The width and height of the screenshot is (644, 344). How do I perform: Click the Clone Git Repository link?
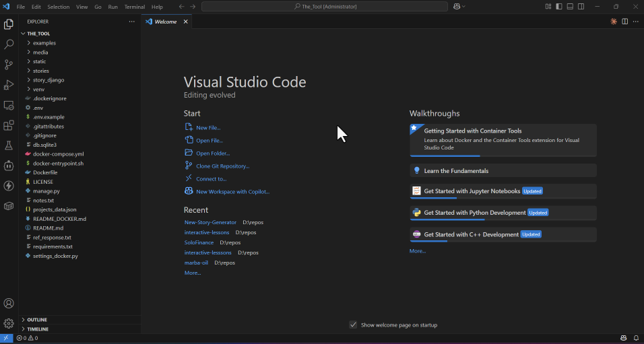pos(222,166)
